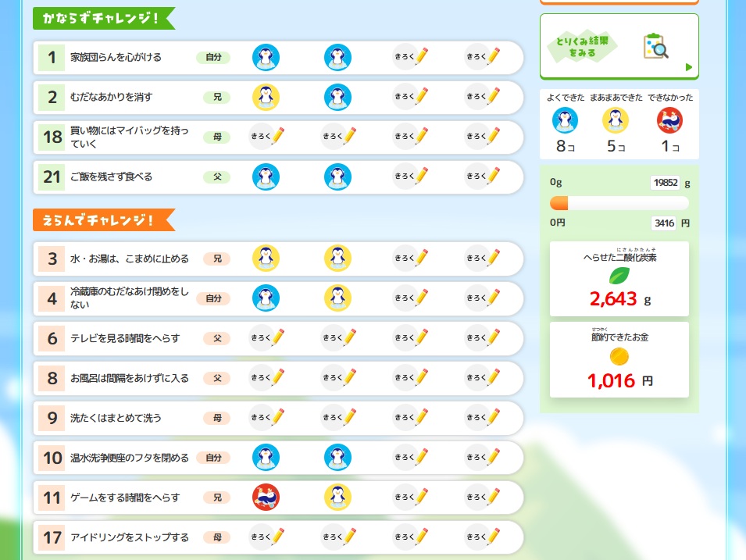
Task: Click the green arrow on とりくみ結果をみる panel
Action: pos(688,67)
